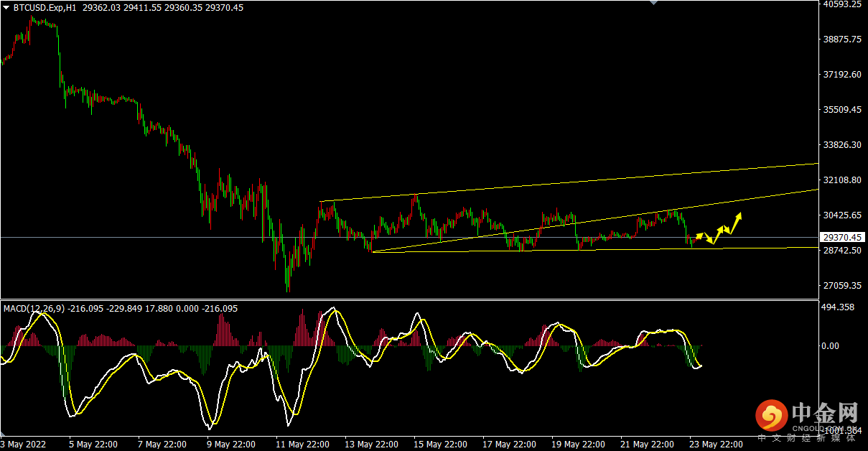Click the current price tag 29370.45

tap(843, 237)
